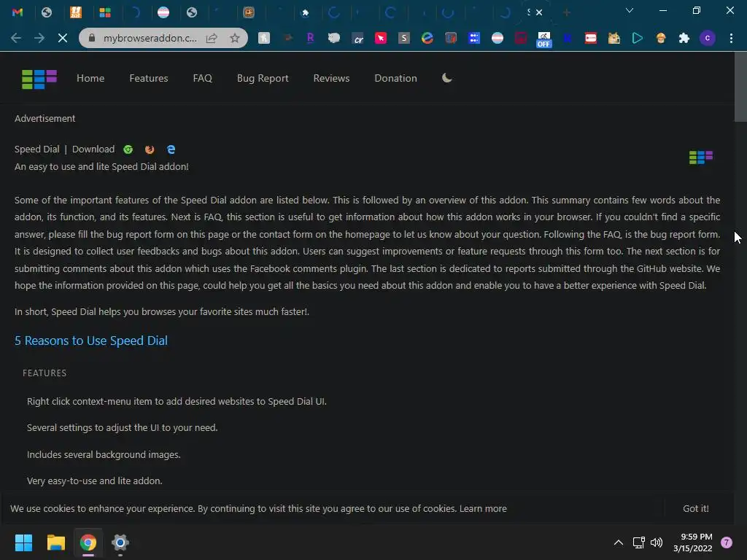The image size is (747, 560).
Task: Open File Explorer from taskbar
Action: [x=55, y=542]
